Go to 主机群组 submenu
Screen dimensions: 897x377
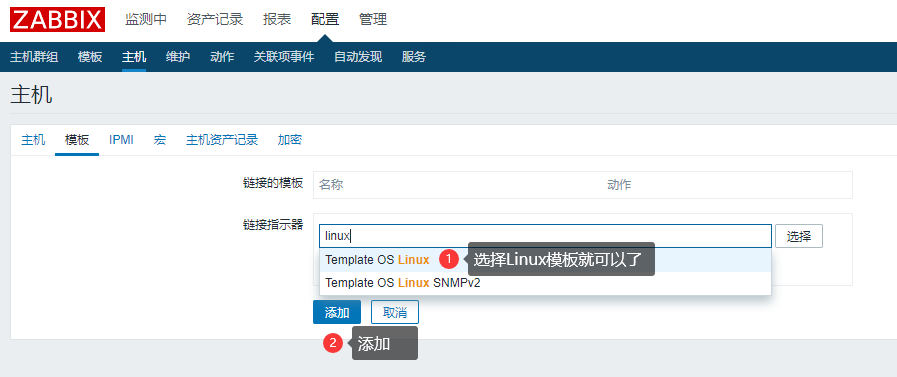34,57
